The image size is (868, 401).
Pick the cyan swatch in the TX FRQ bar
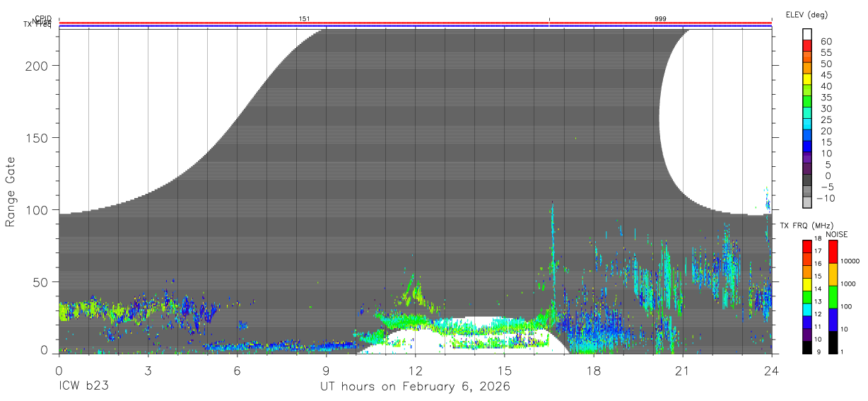808,309
